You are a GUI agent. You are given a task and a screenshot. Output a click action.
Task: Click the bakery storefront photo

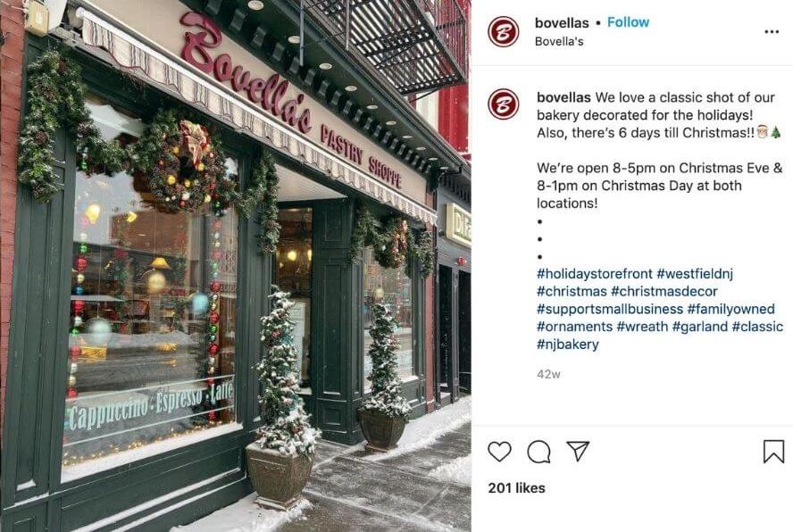[x=236, y=266]
